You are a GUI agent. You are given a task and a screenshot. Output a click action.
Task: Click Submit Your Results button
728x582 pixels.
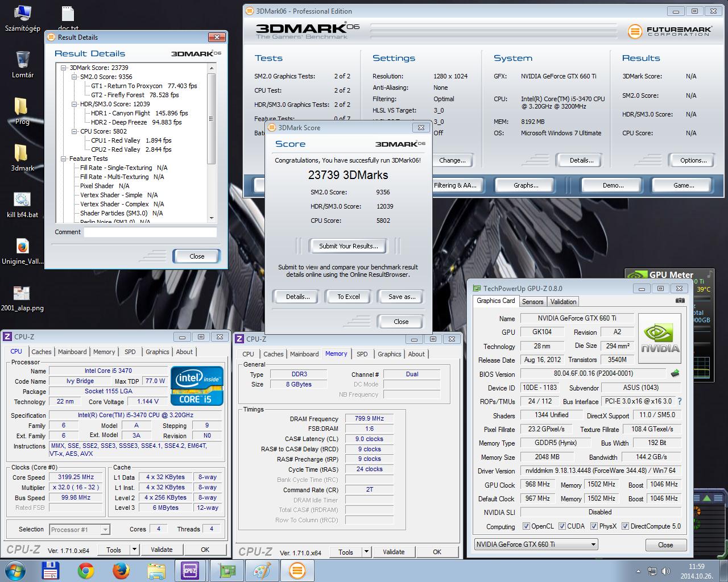click(348, 246)
